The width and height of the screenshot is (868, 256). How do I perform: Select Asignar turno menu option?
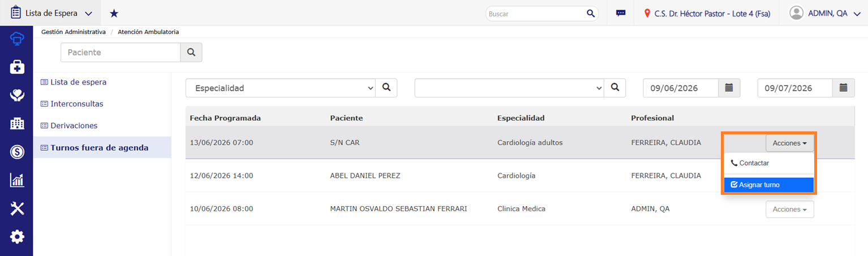pos(768,185)
